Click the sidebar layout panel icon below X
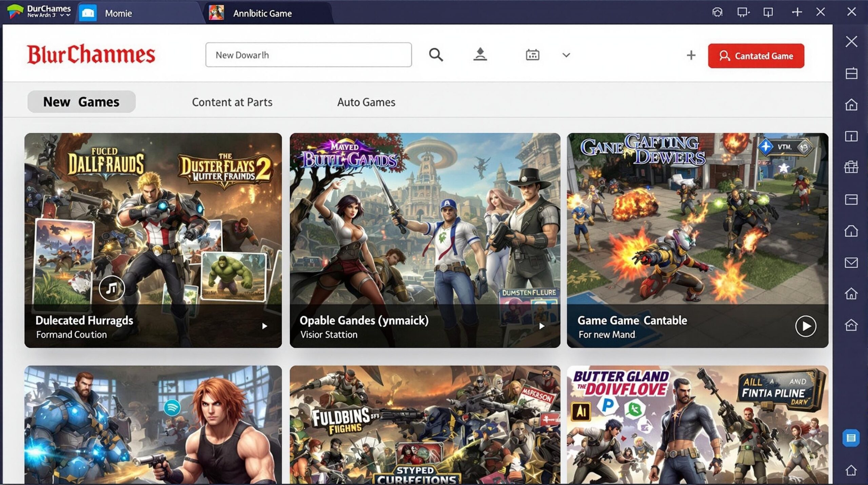Screen dimensions: 868x485 pos(851,73)
